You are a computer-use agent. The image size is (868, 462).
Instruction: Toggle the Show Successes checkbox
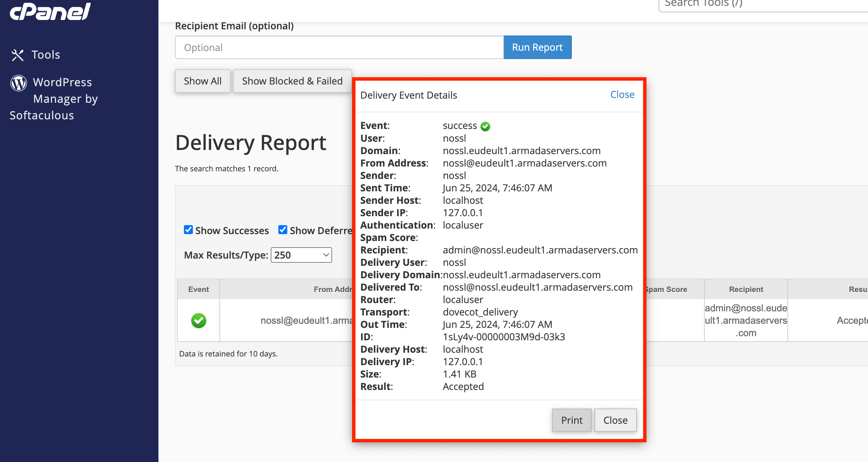[188, 230]
